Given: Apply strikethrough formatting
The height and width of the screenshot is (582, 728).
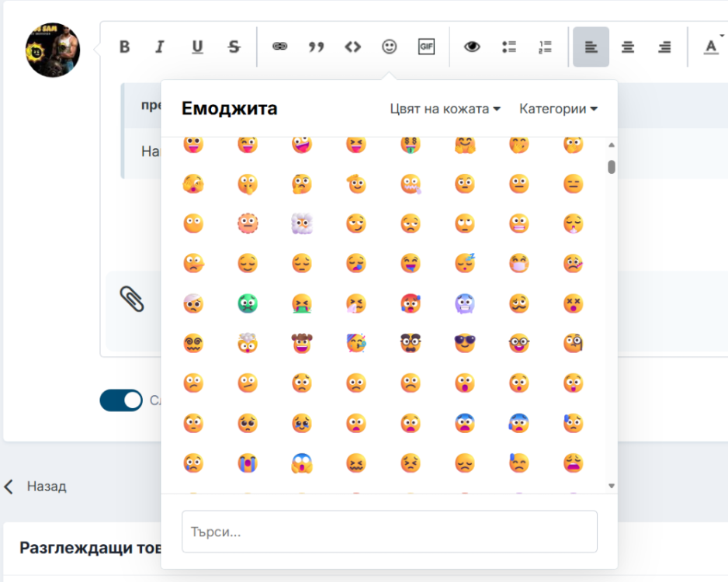Looking at the screenshot, I should coord(234,47).
